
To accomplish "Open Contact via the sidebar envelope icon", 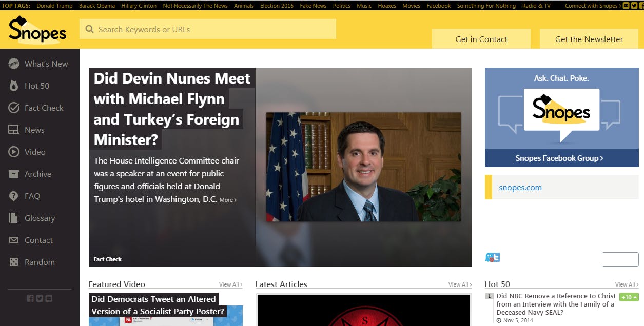I will click(14, 240).
